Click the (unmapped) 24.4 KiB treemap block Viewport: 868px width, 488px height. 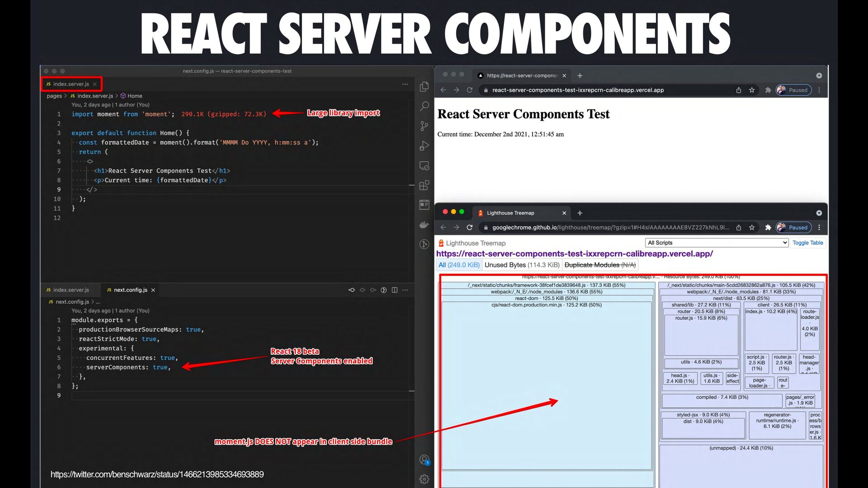click(x=741, y=465)
